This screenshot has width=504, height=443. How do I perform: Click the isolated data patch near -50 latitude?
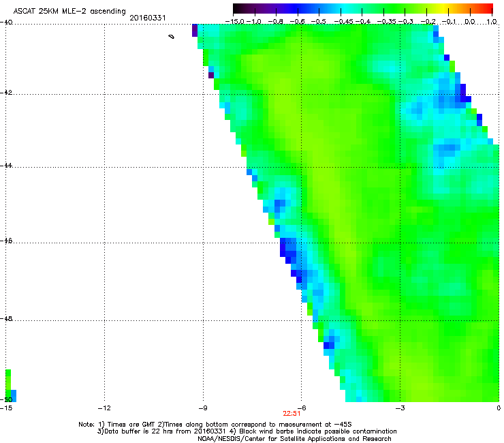(x=10, y=386)
